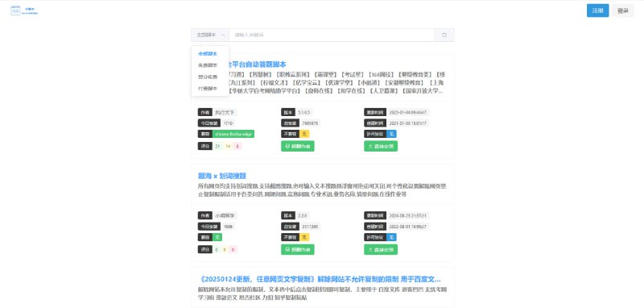Screen dimensions: 644x308
Task: Click the total installs value 7605676
Action: tap(310, 123)
